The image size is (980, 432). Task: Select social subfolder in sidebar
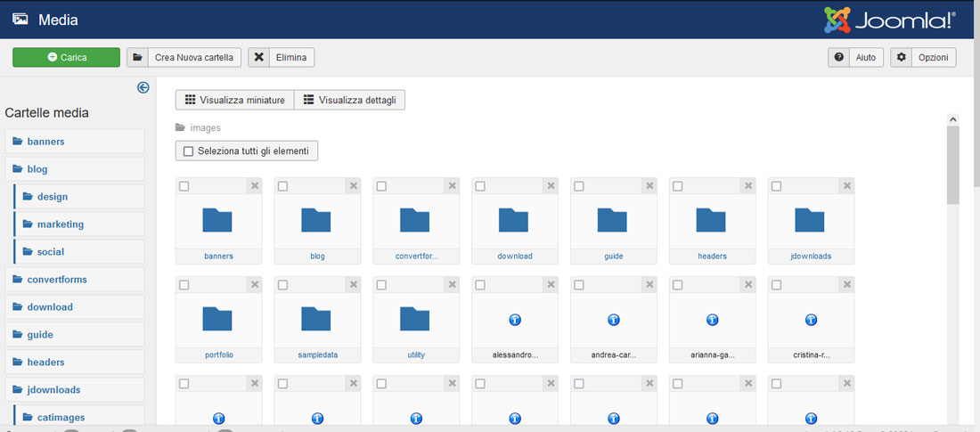pyautogui.click(x=79, y=251)
